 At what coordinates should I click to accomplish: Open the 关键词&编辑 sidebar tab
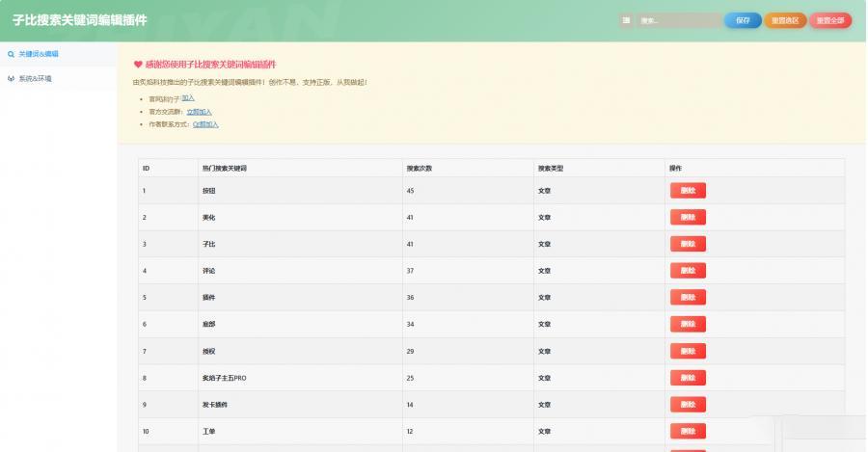(x=39, y=55)
